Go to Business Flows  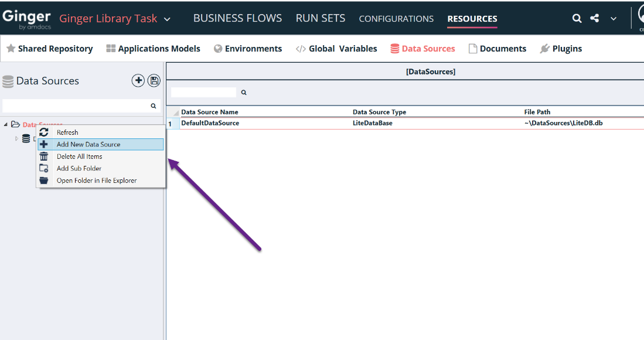[237, 18]
